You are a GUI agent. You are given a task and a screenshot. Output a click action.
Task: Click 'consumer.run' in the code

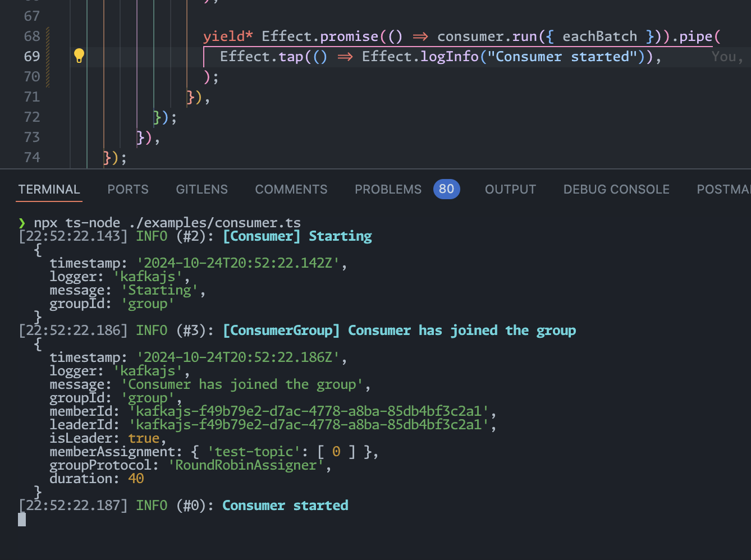(x=487, y=36)
